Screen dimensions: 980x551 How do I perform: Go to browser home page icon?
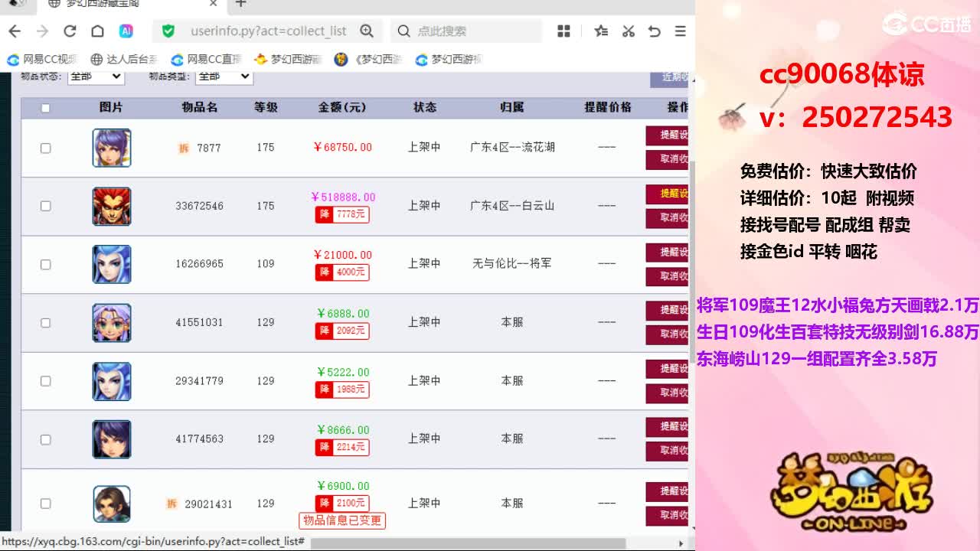pos(97,31)
